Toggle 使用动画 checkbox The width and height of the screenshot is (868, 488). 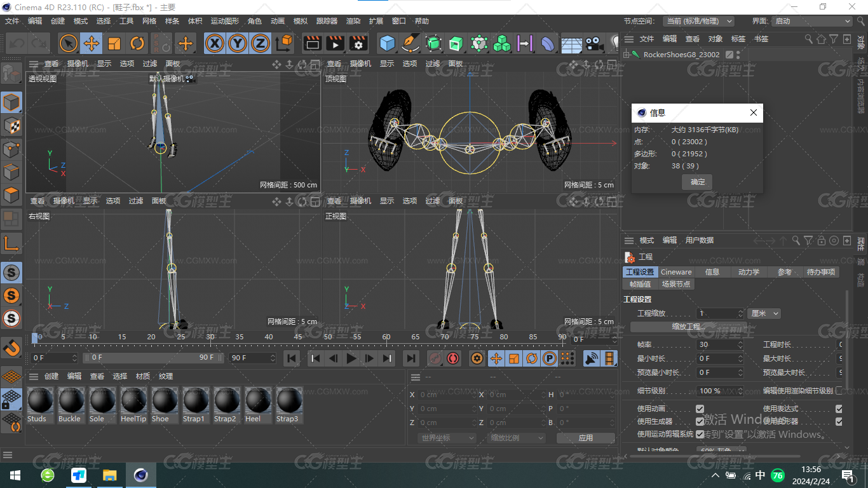point(700,409)
